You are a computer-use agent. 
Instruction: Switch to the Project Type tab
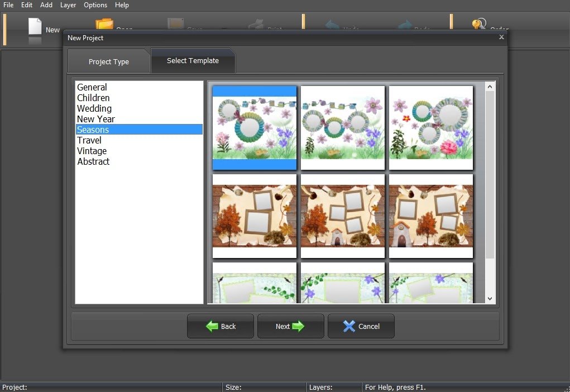[x=109, y=61]
